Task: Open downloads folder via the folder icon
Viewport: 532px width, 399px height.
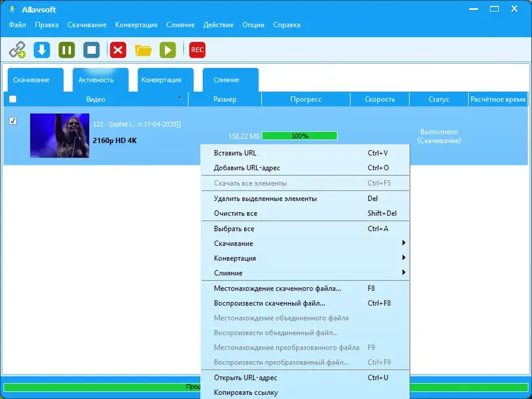Action: 142,49
